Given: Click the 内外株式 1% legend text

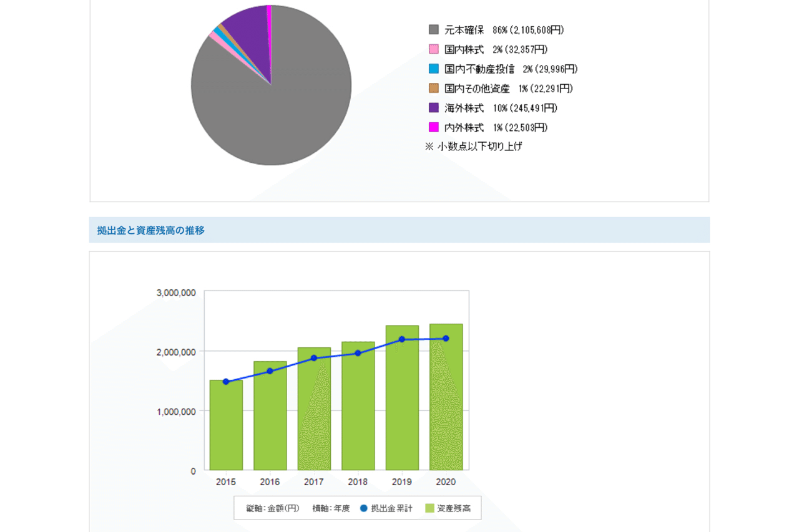Looking at the screenshot, I should [x=496, y=127].
